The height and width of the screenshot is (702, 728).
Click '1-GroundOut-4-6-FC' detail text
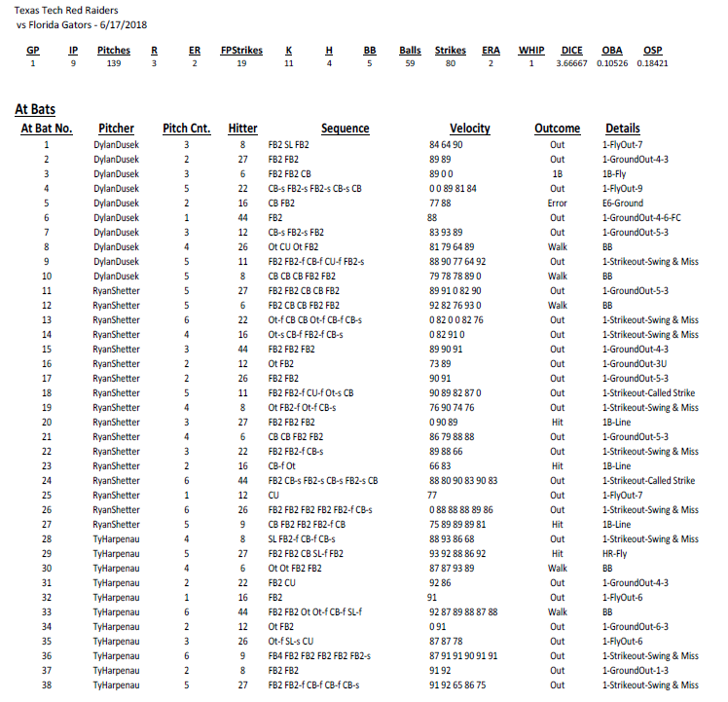point(641,218)
